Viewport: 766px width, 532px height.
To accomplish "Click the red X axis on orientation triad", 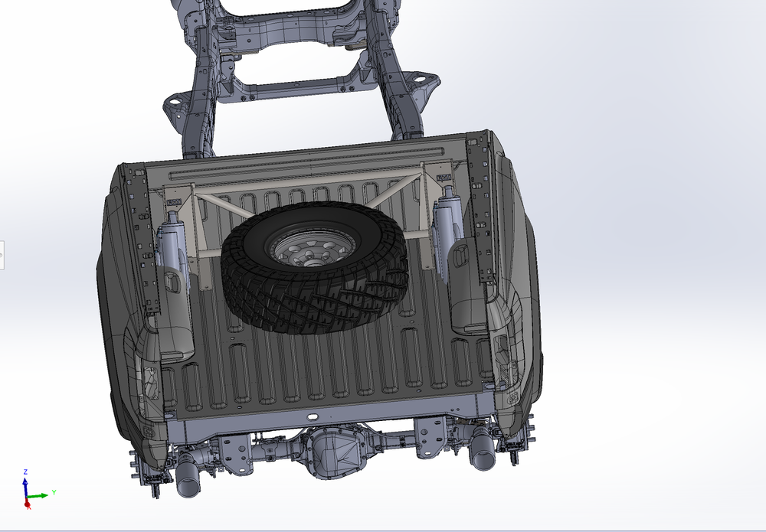I will point(28,503).
